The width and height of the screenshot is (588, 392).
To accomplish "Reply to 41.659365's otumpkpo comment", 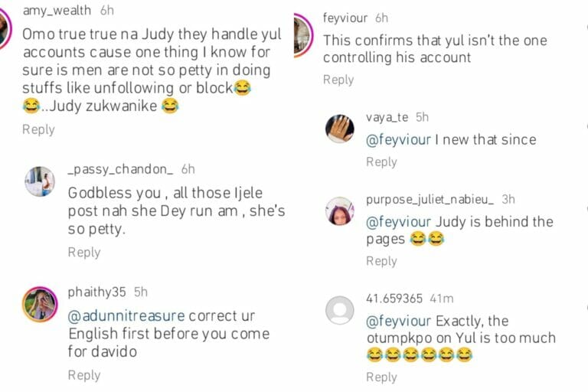I will (382, 377).
